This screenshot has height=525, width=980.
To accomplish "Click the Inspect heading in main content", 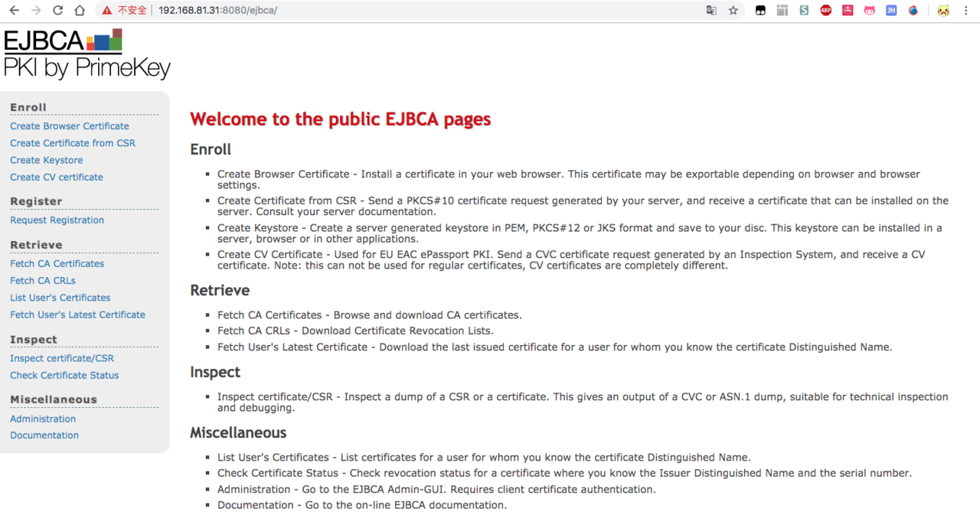I will pyautogui.click(x=215, y=372).
